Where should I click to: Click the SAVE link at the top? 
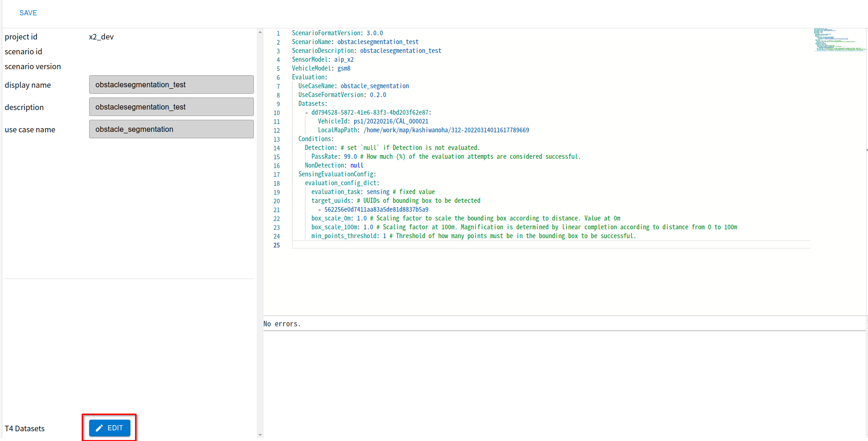pyautogui.click(x=28, y=13)
